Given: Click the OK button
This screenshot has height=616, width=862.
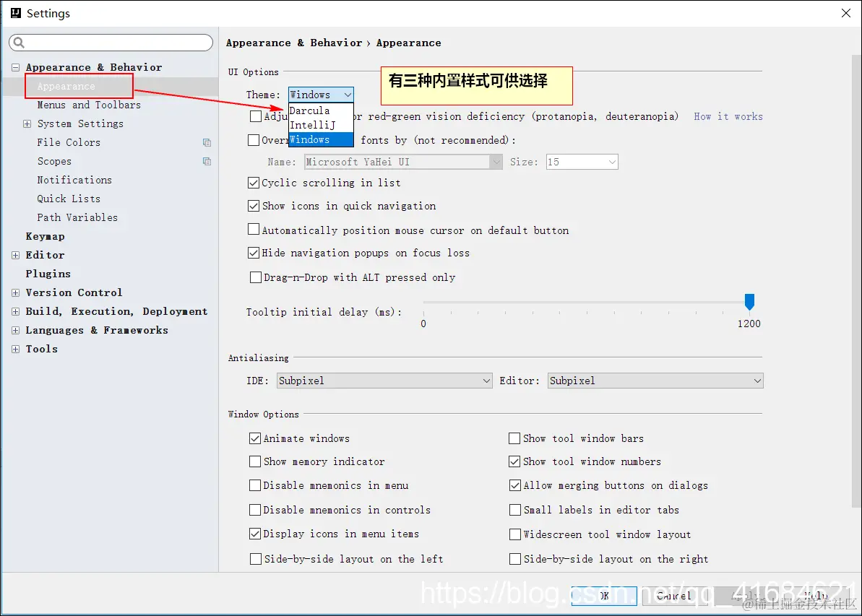Looking at the screenshot, I should coord(603,596).
